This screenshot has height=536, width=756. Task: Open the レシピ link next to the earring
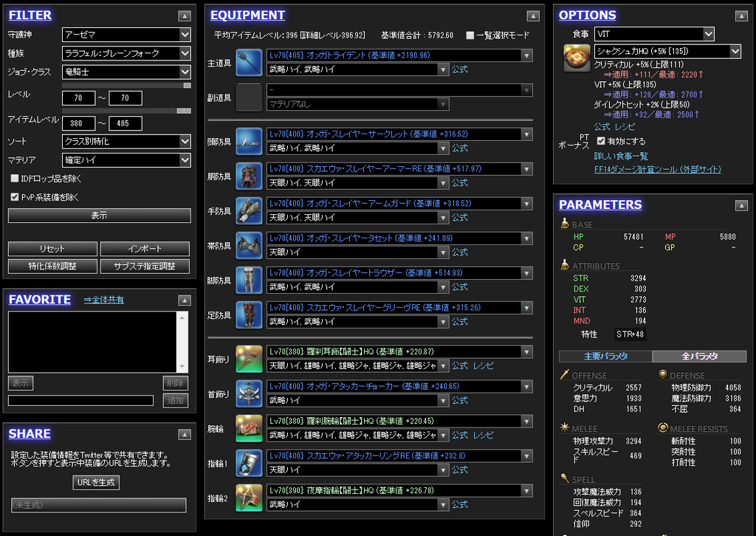coord(483,366)
